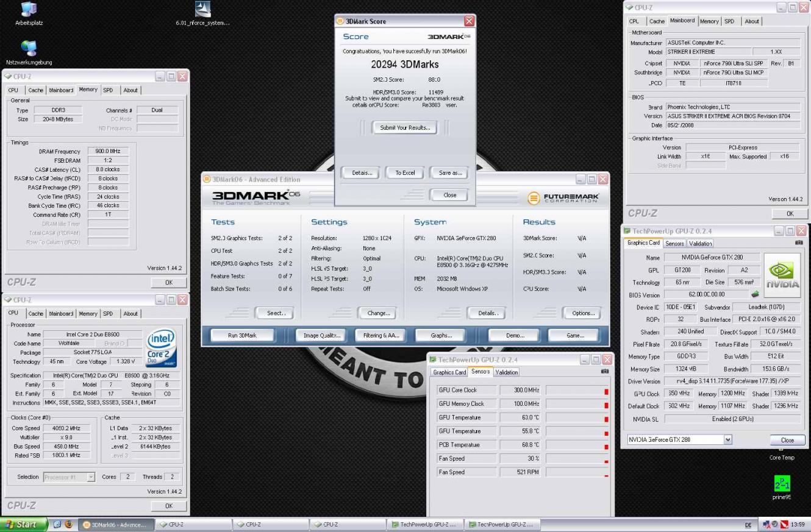Click the 20294 3DMarks score text
Image resolution: width=811 pixels, height=532 pixels.
point(405,64)
